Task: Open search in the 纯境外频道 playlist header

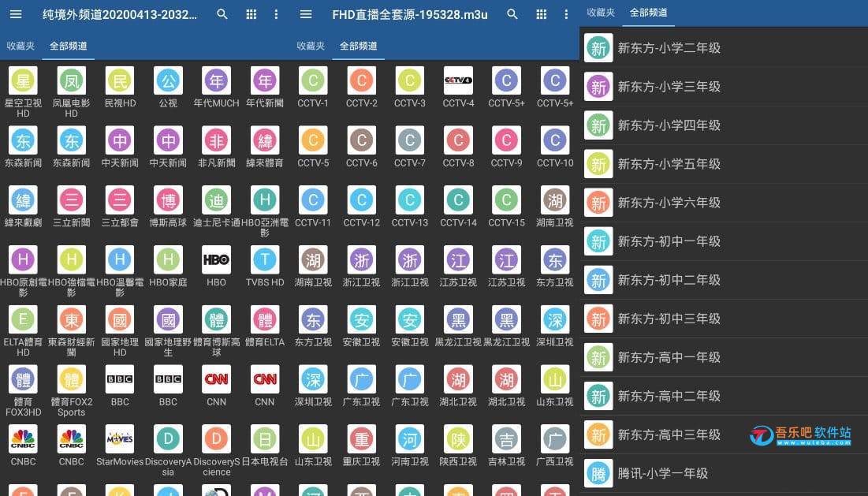Action: point(222,14)
